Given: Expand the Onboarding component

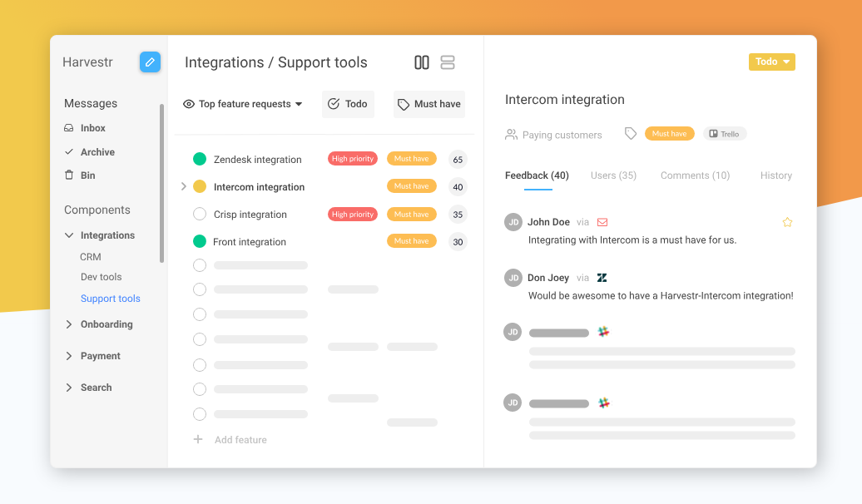Looking at the screenshot, I should (x=69, y=324).
